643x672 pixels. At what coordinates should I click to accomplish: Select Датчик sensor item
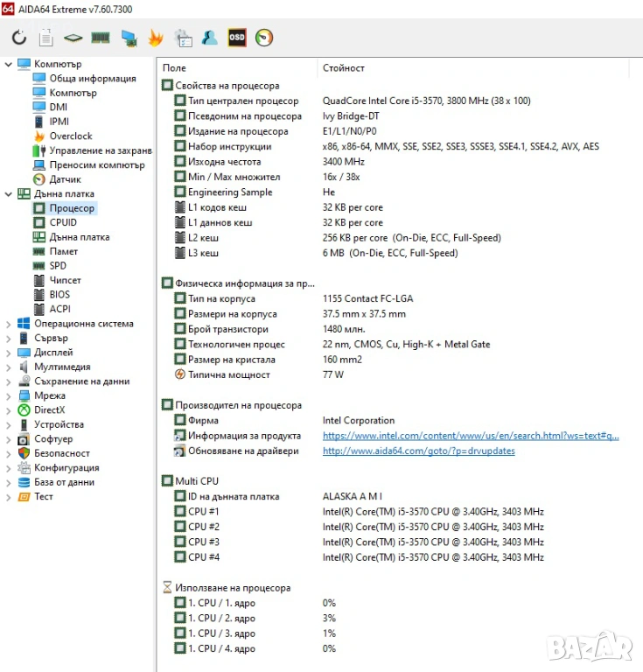(x=65, y=179)
